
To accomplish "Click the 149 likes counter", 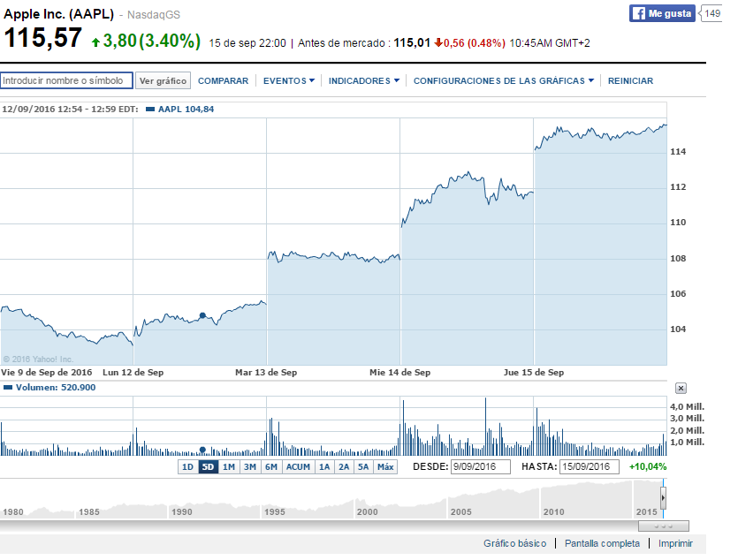I will (711, 13).
